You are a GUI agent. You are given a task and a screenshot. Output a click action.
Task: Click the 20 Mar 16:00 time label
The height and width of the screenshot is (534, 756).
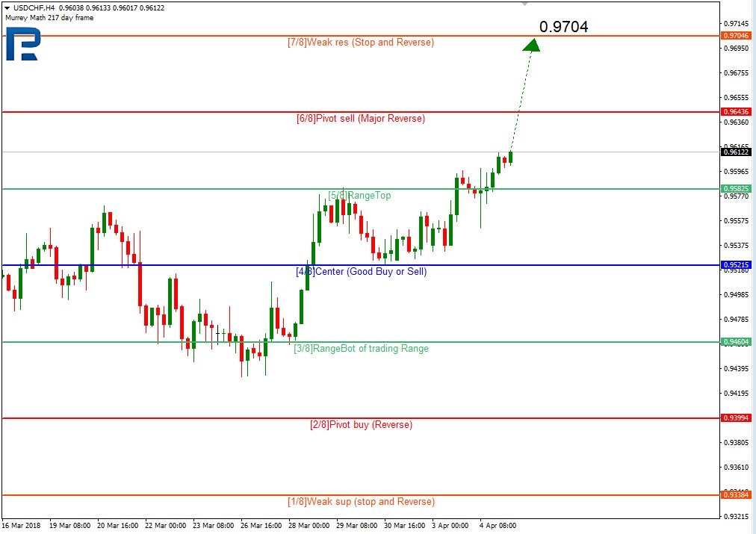(117, 525)
